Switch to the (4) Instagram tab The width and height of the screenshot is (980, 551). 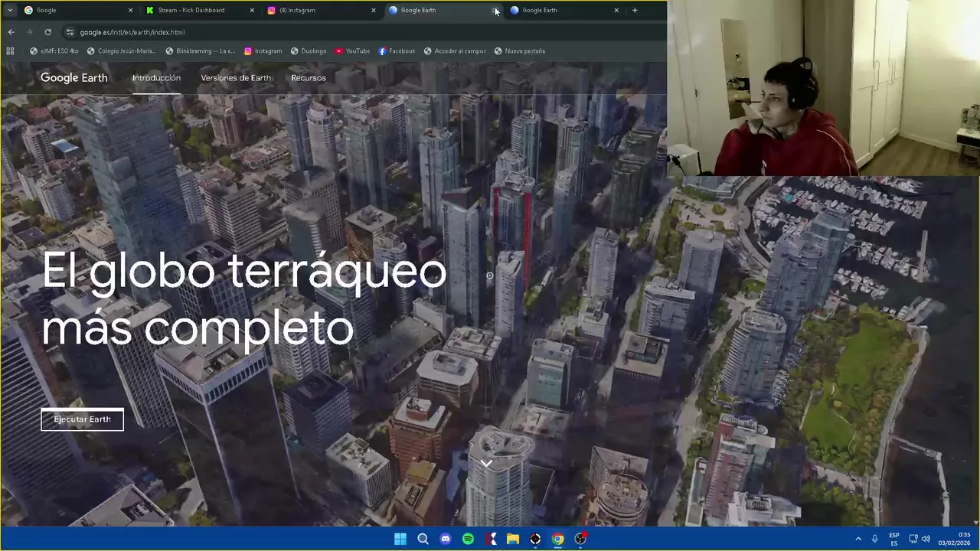[x=322, y=10]
